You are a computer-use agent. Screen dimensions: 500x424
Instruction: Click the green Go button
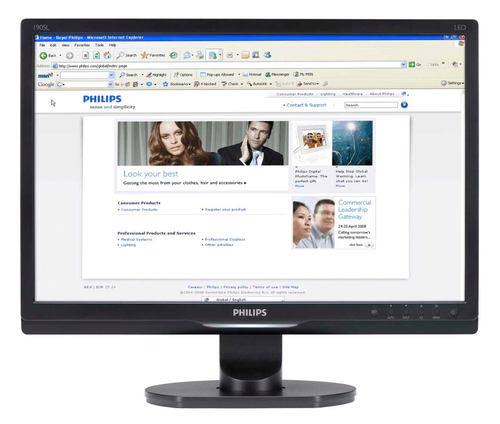pyautogui.click(x=415, y=64)
